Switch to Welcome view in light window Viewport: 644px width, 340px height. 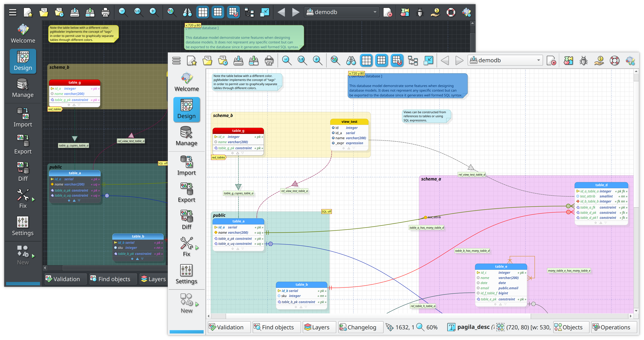pos(186,82)
